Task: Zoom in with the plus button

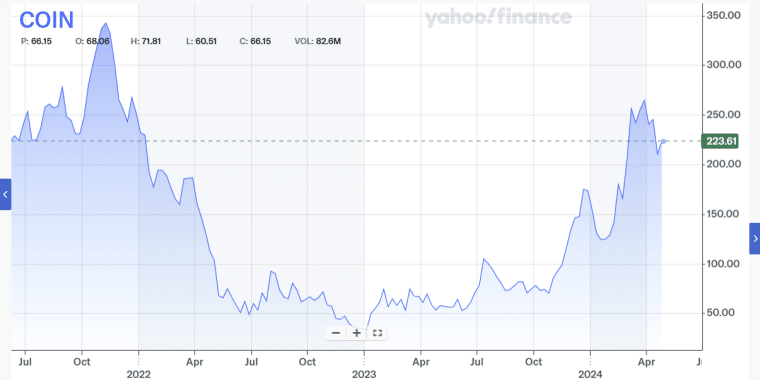Action: click(x=357, y=333)
